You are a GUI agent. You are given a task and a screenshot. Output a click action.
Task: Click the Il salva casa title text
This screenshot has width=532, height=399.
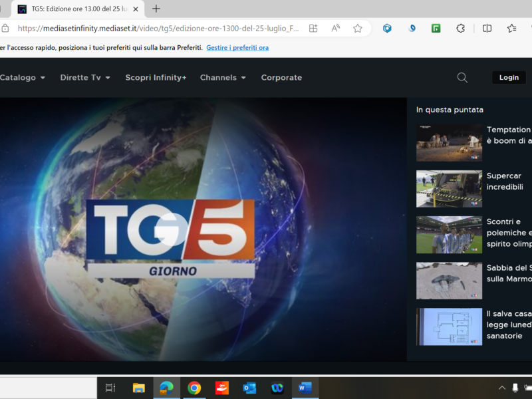509,325
